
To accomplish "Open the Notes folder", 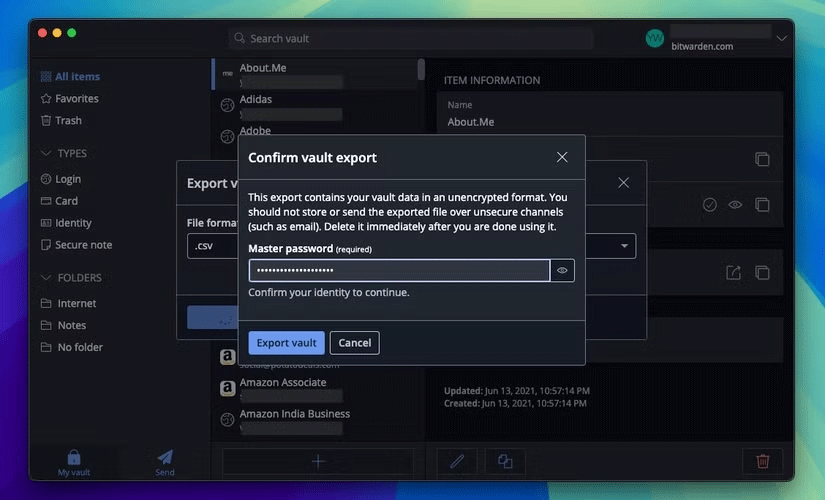I will (64, 325).
